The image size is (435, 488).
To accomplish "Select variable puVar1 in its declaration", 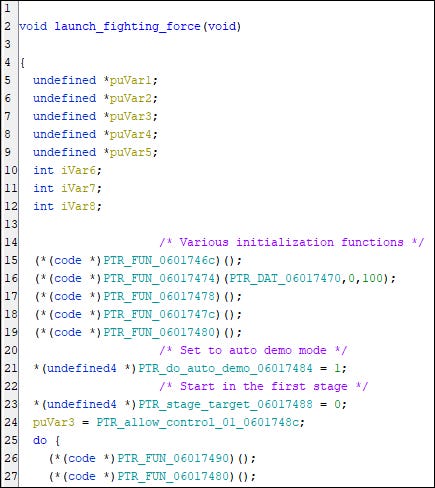I will click(x=131, y=80).
